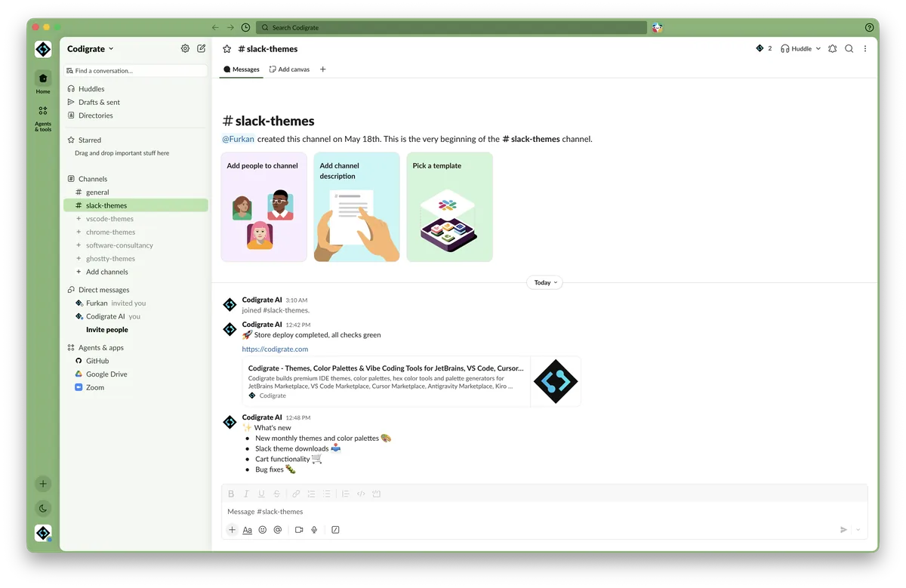Click the Search Codigrate bar
Image resolution: width=906 pixels, height=588 pixels.
click(451, 27)
